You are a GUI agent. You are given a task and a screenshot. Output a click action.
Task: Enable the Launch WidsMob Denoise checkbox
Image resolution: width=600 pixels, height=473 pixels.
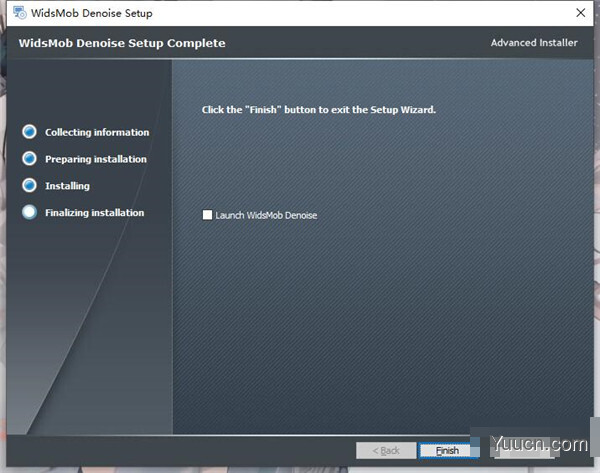207,215
